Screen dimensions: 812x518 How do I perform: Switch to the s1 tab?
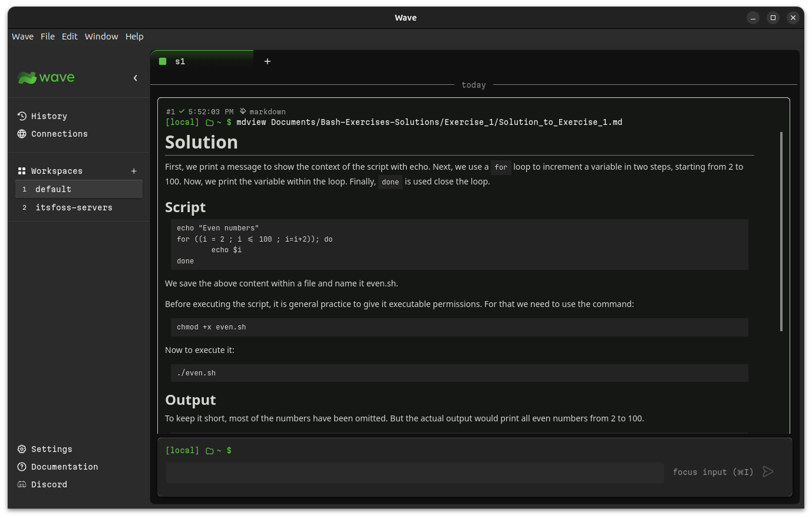click(x=180, y=61)
